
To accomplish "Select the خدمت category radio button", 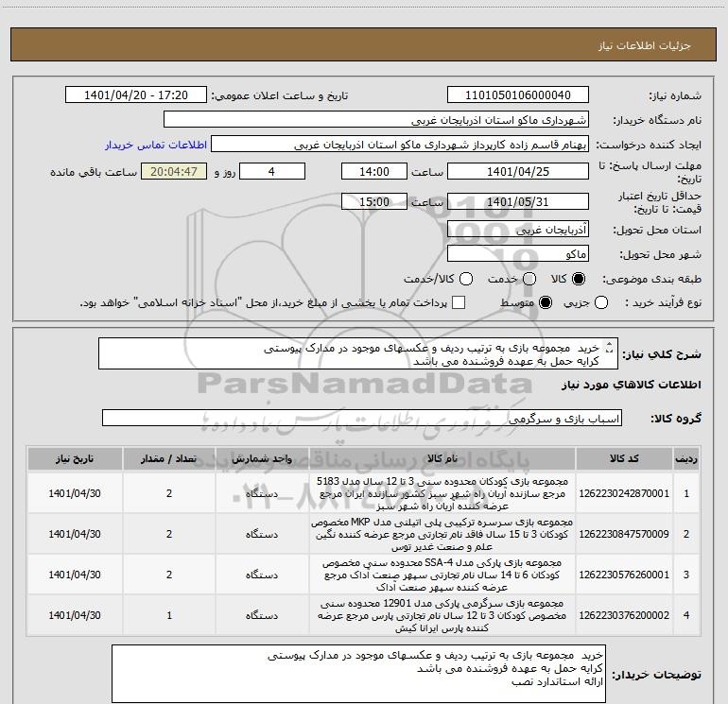I will pyautogui.click(x=529, y=279).
